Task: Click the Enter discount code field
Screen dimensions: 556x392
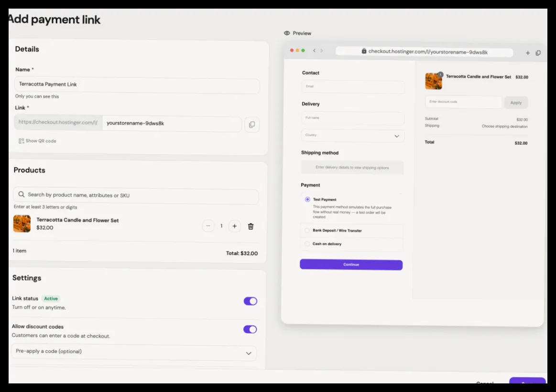Action: coord(463,102)
